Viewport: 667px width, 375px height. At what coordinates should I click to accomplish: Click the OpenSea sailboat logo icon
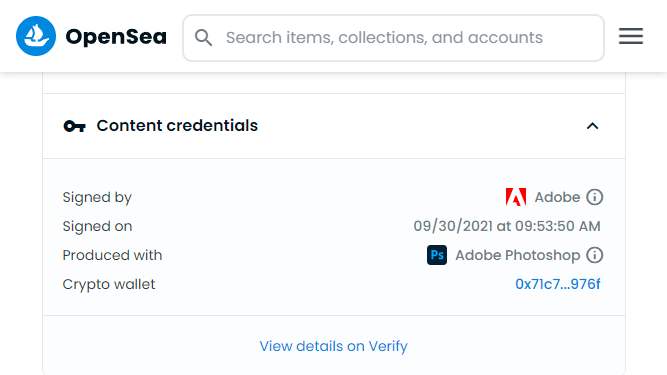point(36,36)
